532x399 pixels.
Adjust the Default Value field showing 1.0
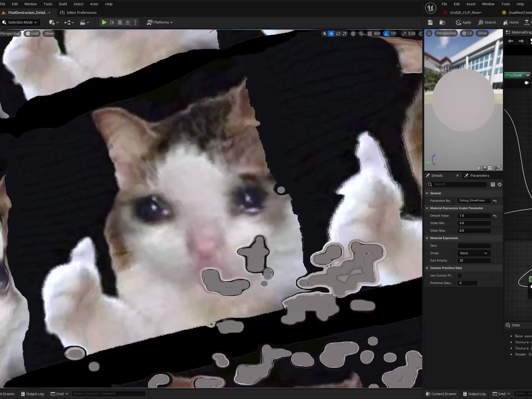point(474,216)
